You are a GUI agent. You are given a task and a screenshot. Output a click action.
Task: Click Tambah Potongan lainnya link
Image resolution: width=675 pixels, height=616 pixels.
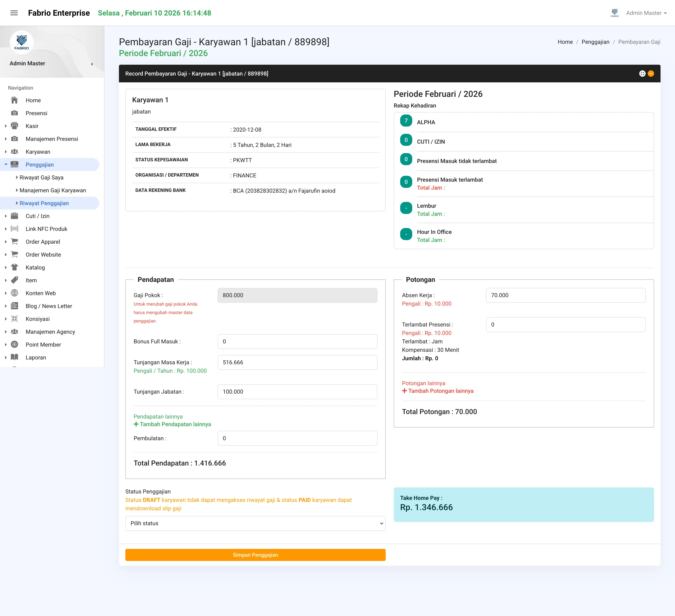(438, 391)
